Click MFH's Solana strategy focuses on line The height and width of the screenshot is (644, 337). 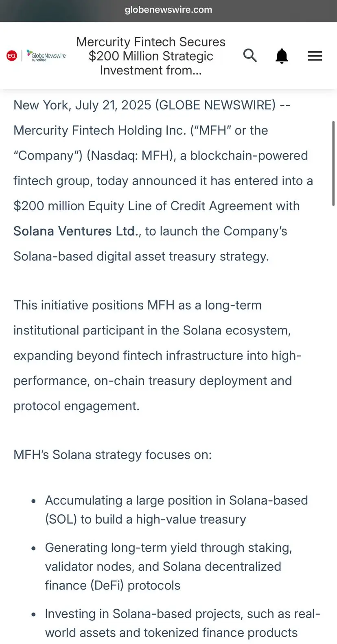click(x=113, y=454)
